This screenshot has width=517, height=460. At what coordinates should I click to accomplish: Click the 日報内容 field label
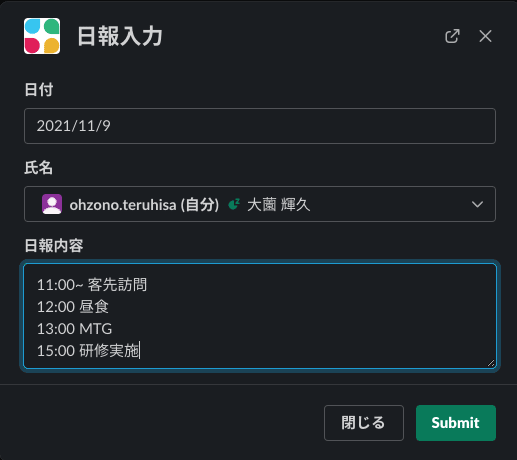pos(54,246)
